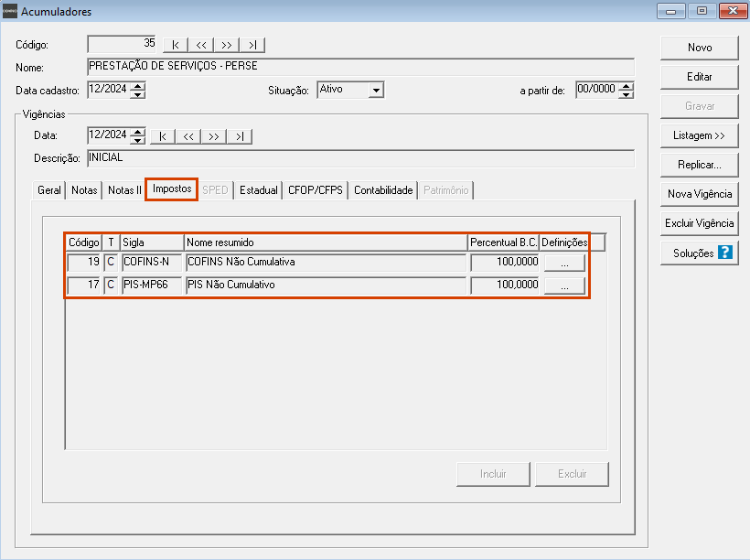Select the Impostos tab
Screen dimensions: 750x560
[172, 188]
